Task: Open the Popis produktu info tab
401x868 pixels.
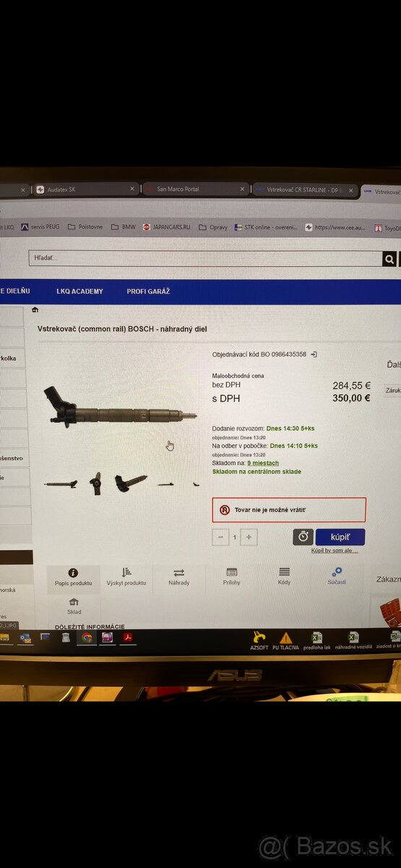Action: [x=73, y=577]
